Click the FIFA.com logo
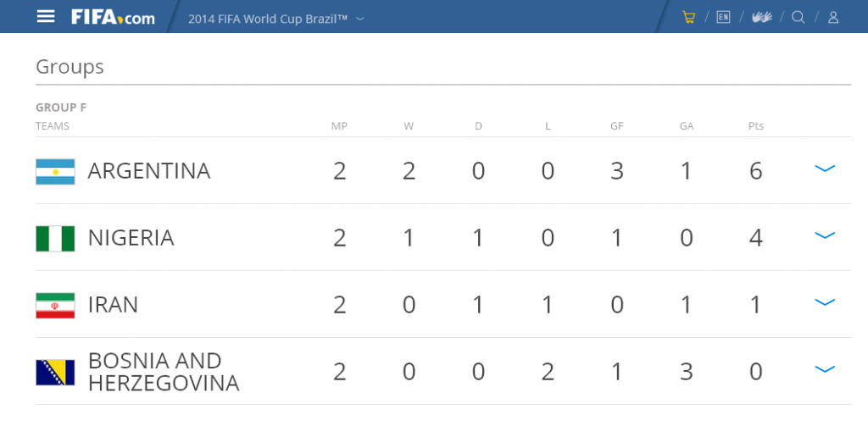The image size is (868, 437). [x=113, y=17]
